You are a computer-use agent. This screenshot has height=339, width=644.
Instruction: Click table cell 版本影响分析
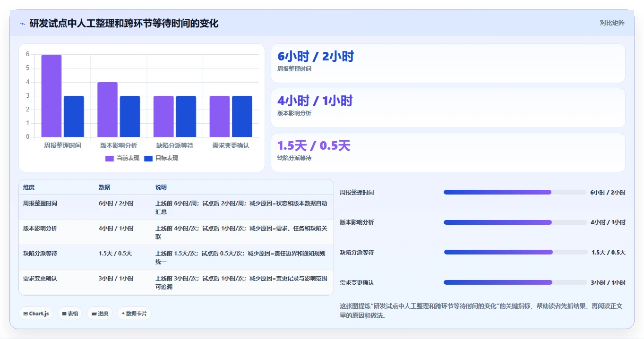[x=40, y=229]
